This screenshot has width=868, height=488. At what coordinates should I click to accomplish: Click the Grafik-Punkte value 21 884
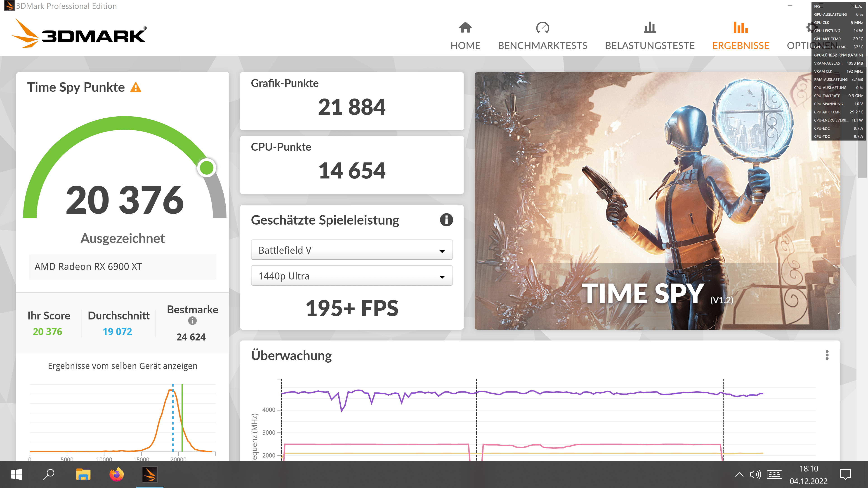click(351, 107)
